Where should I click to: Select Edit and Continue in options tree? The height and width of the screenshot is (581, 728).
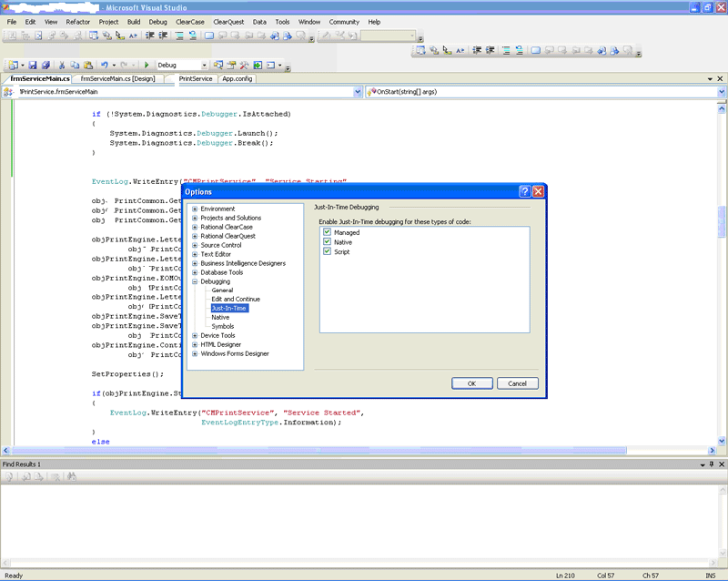(234, 300)
